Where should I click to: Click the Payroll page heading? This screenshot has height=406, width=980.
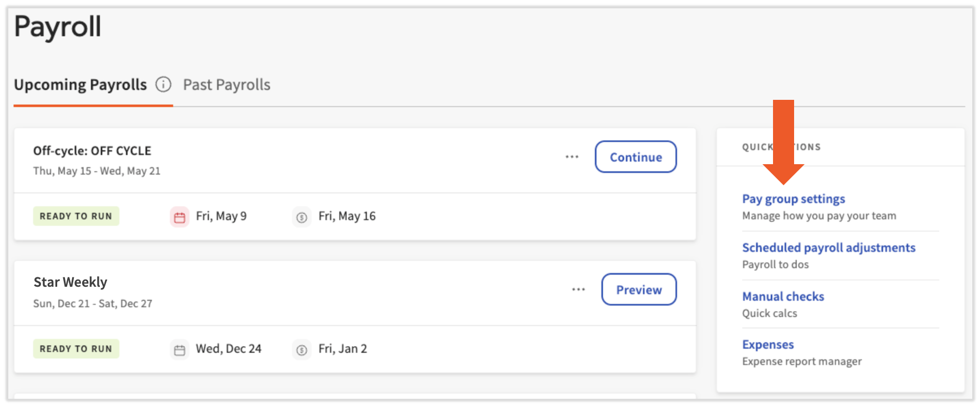tap(58, 27)
